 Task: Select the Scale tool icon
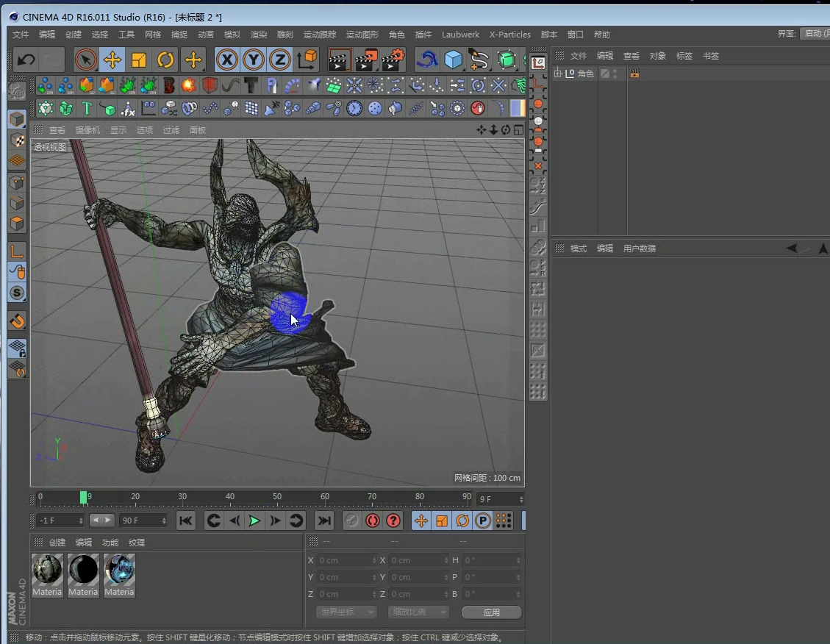point(138,60)
